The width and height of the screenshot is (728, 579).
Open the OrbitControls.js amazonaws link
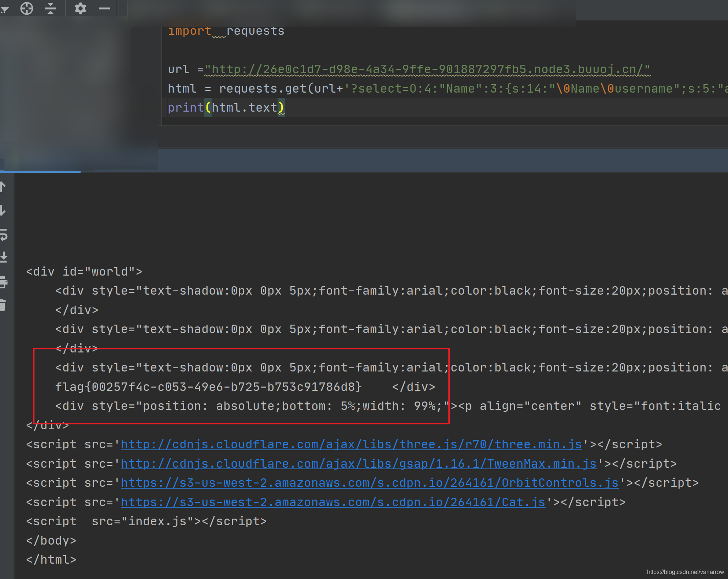click(369, 483)
